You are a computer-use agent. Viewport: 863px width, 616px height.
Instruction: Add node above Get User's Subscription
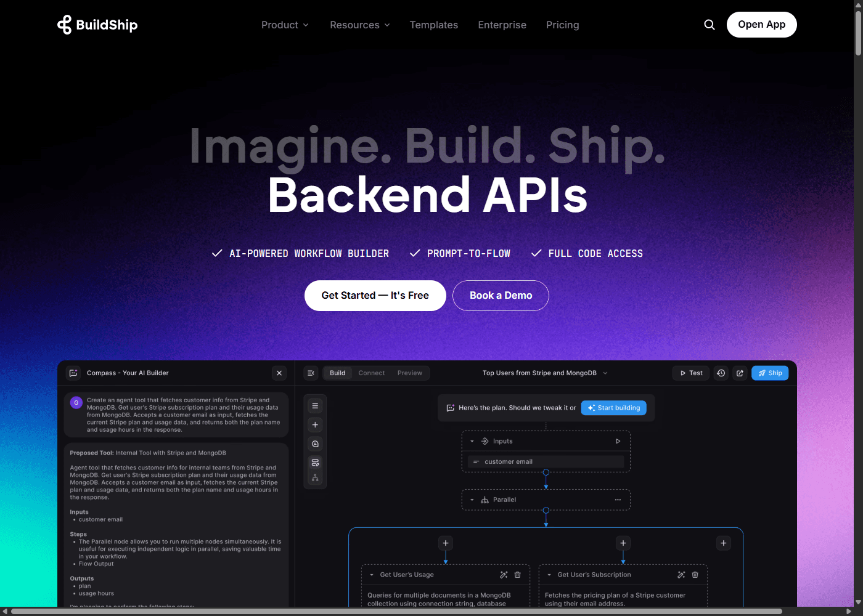623,543
